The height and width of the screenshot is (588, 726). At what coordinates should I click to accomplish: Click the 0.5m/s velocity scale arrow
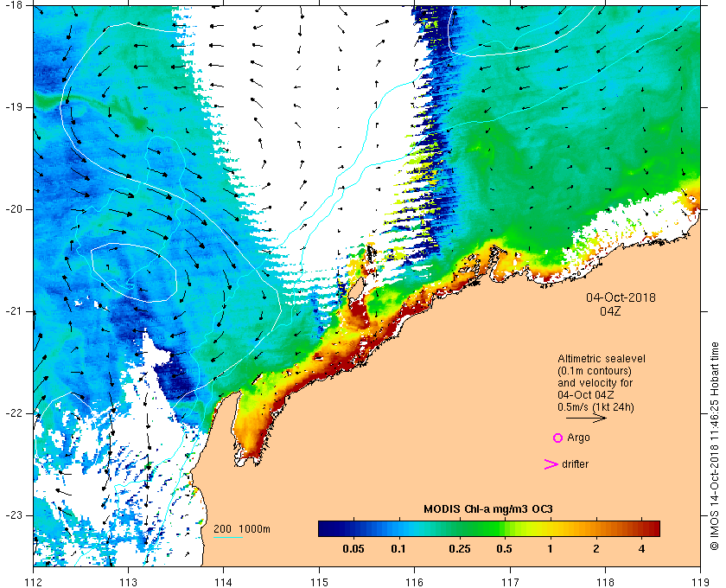tap(586, 418)
